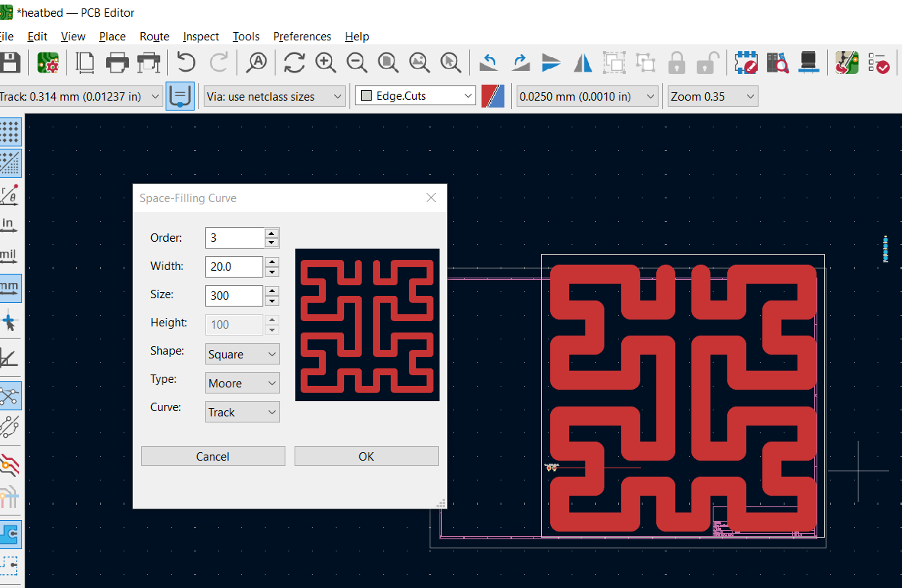Click the Refresh view icon

click(x=295, y=63)
